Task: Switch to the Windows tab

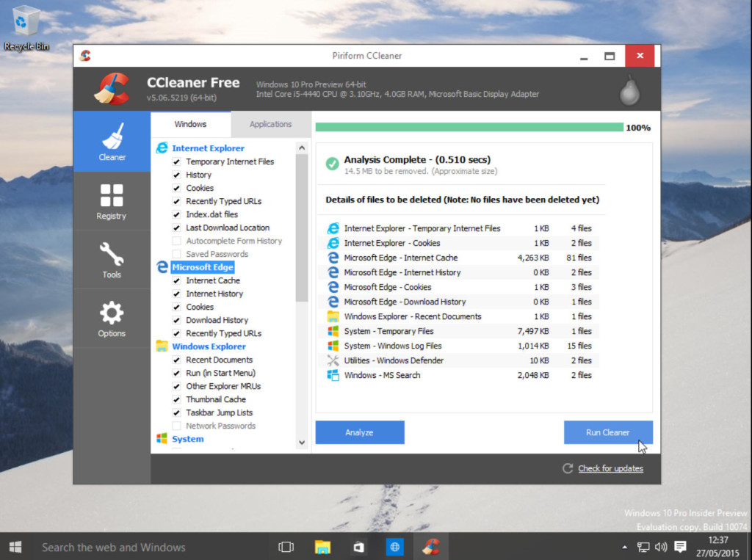Action: [190, 124]
